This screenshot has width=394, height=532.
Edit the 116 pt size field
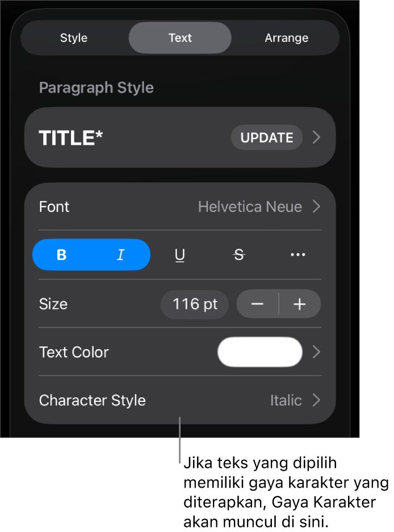pos(195,304)
